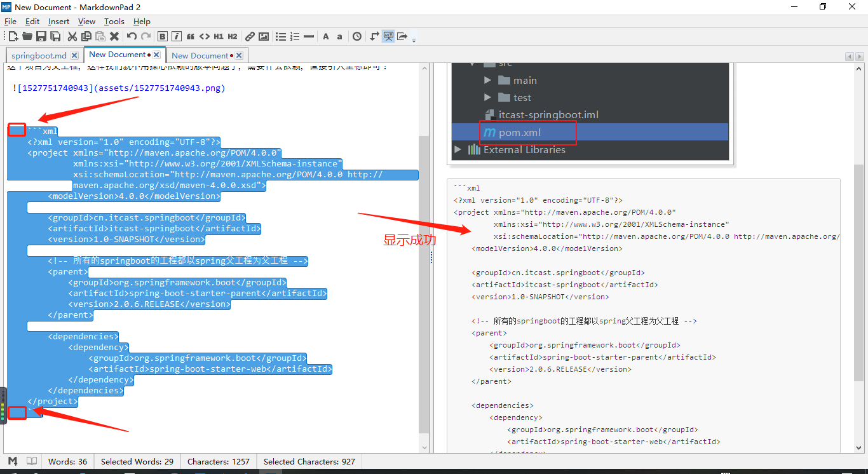Toggle bold formatting on selected text

(x=162, y=36)
